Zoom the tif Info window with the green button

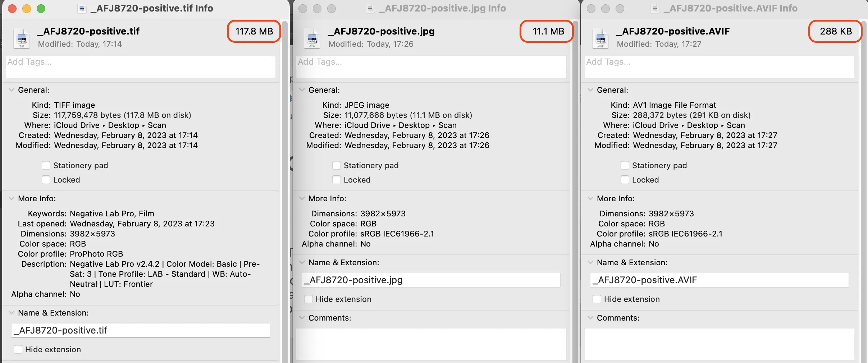click(41, 8)
